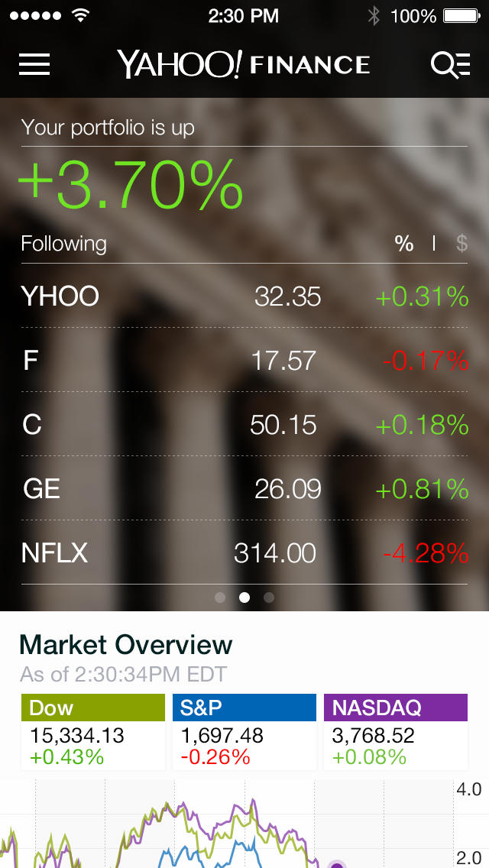
Task: Open the hamburger menu
Action: pos(34,65)
